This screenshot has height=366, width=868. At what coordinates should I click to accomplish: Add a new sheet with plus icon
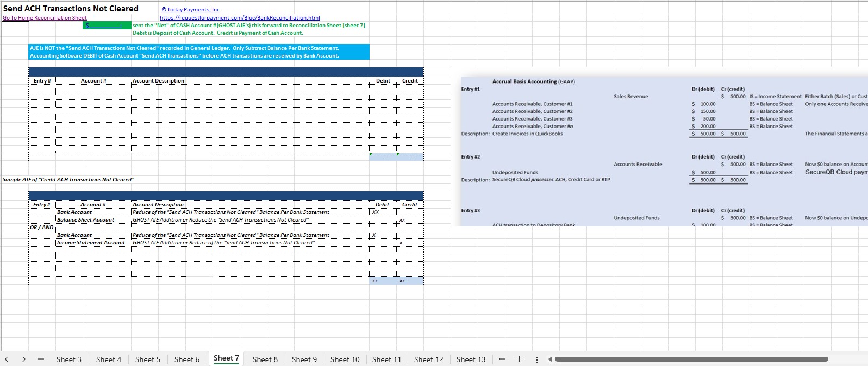coord(519,359)
